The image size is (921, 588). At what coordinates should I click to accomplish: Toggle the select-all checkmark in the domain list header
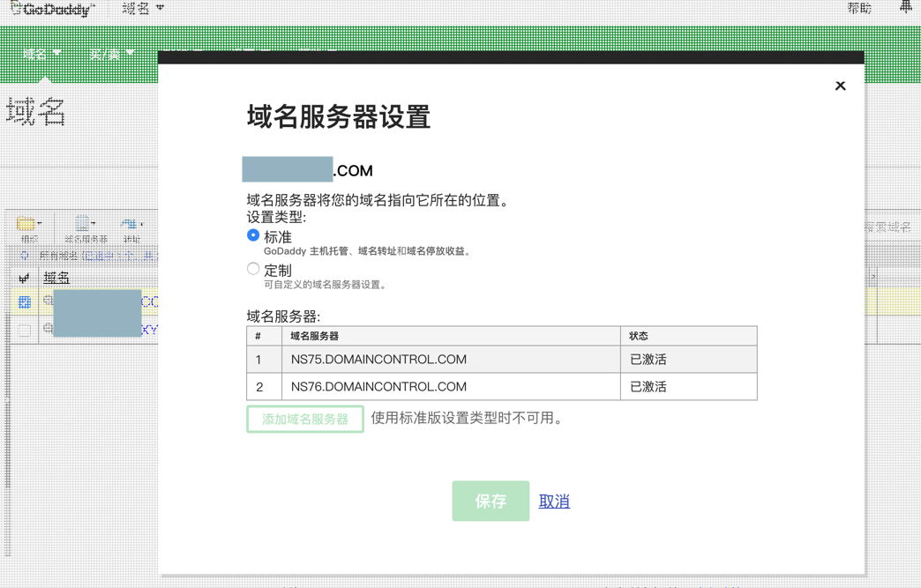tap(24, 279)
